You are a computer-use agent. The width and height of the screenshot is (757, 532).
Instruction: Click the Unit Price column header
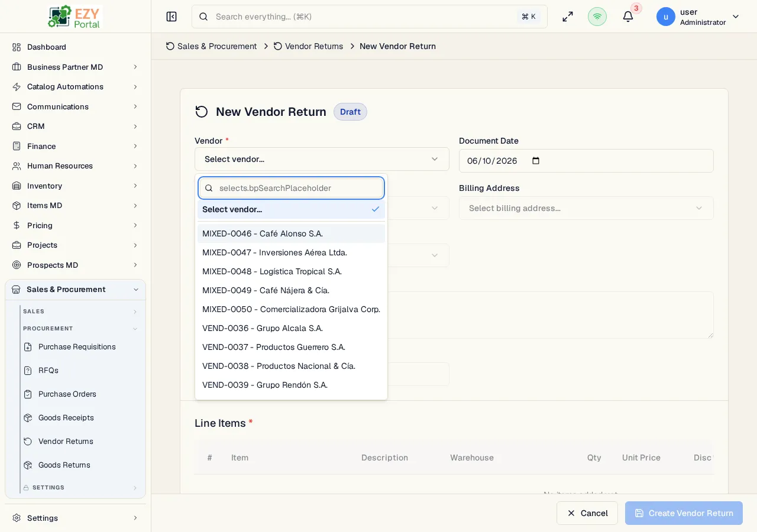641,458
